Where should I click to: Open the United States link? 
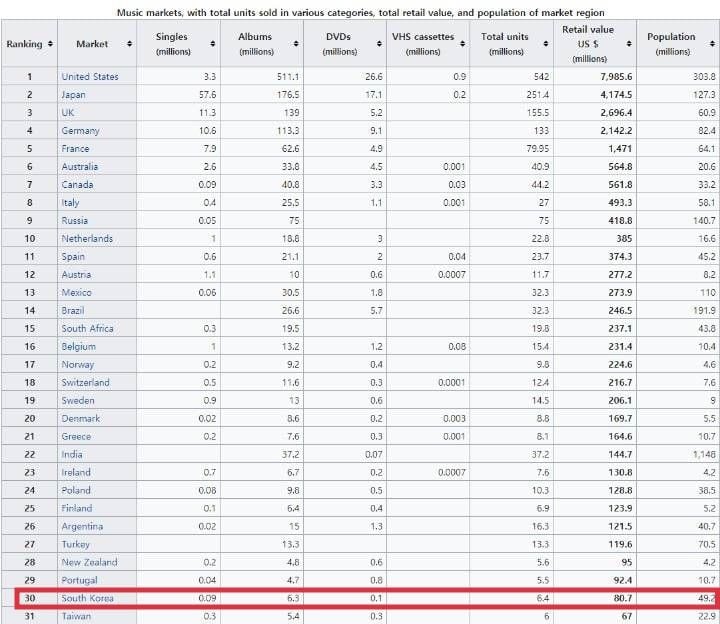(89, 77)
